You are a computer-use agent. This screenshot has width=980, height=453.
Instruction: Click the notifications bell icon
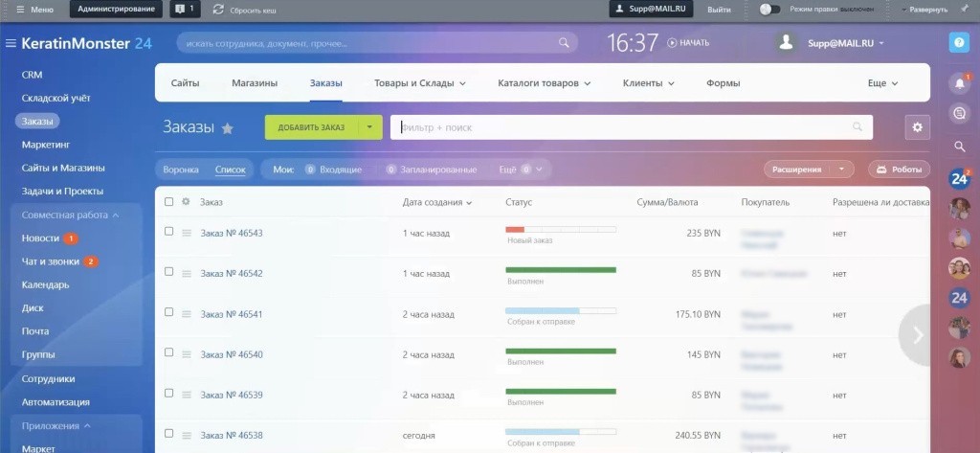[x=959, y=83]
